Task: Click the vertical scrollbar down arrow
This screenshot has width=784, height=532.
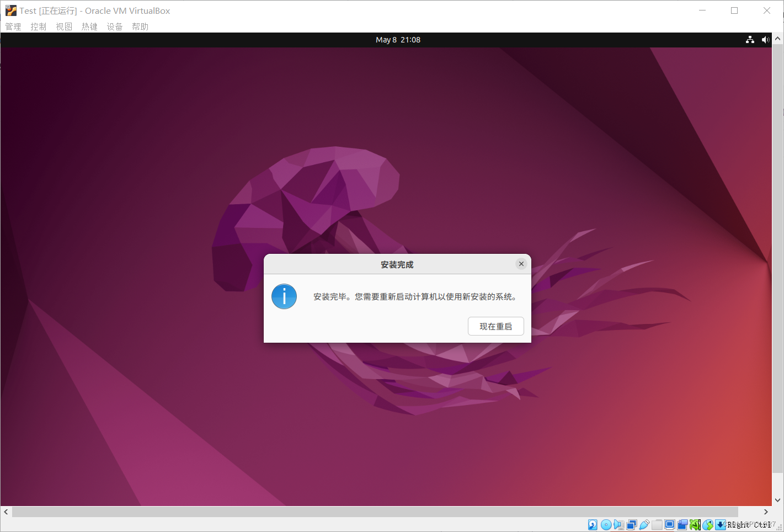Action: (778, 500)
